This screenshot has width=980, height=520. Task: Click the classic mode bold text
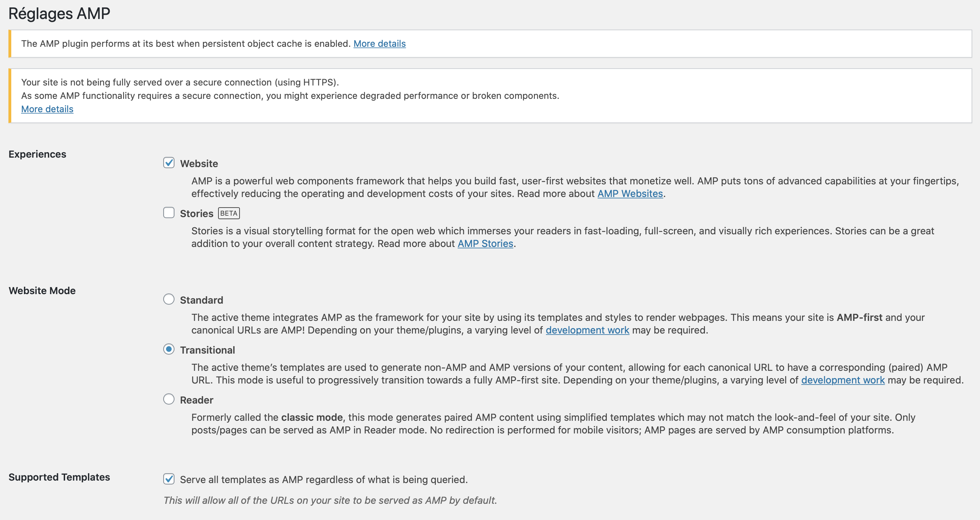pyautogui.click(x=312, y=417)
